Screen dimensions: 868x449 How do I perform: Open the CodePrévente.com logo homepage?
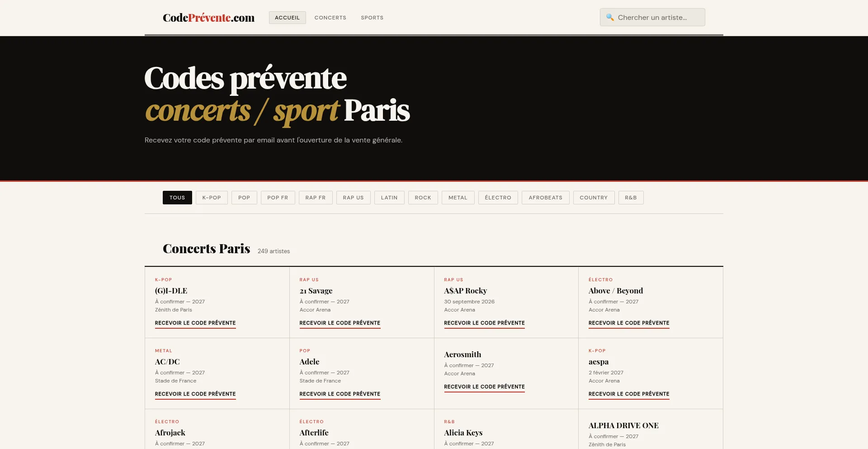click(x=208, y=18)
